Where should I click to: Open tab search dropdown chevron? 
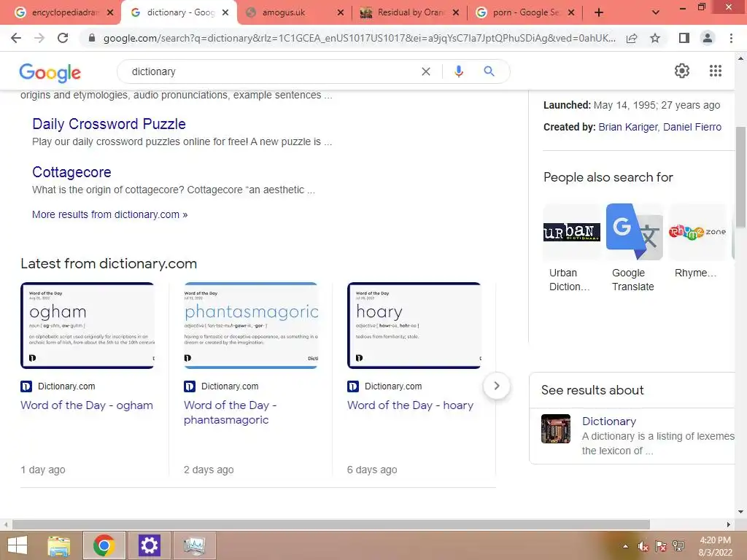[x=656, y=13]
